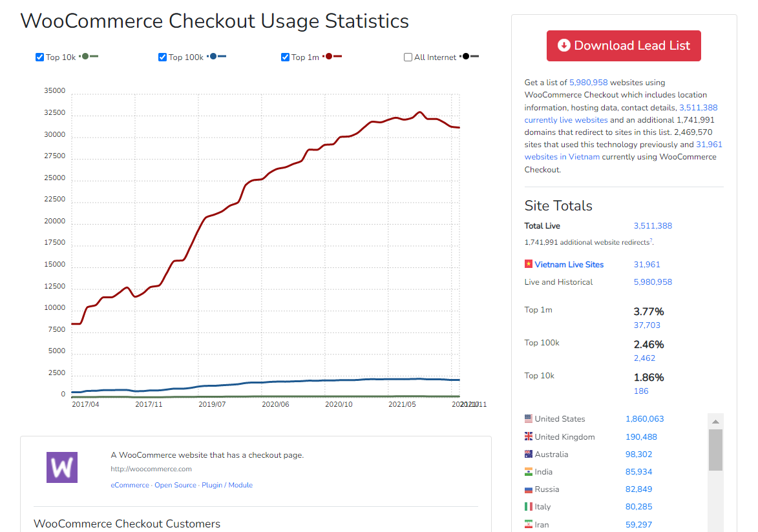Click the purple WooCommerce W logo
Viewport: 758px width, 532px height.
click(62, 467)
